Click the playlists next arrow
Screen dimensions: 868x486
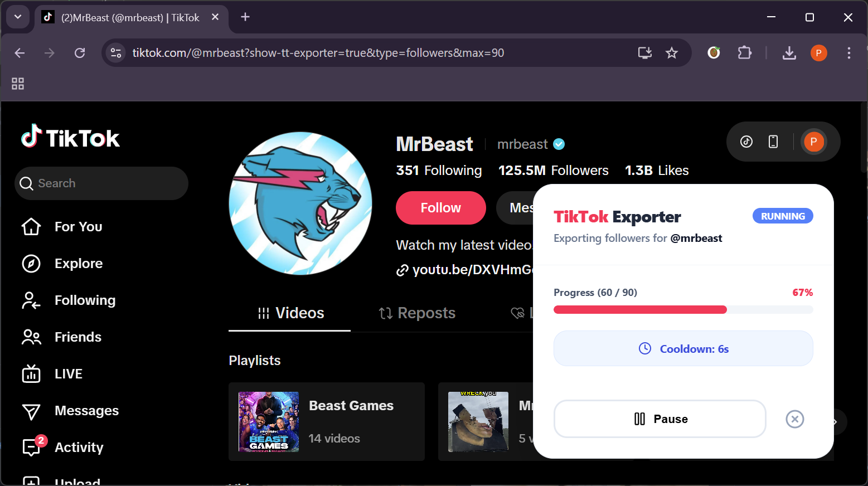click(x=835, y=422)
